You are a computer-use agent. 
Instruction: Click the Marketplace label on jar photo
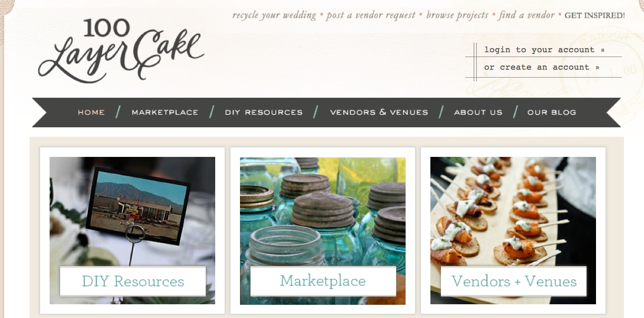click(323, 281)
